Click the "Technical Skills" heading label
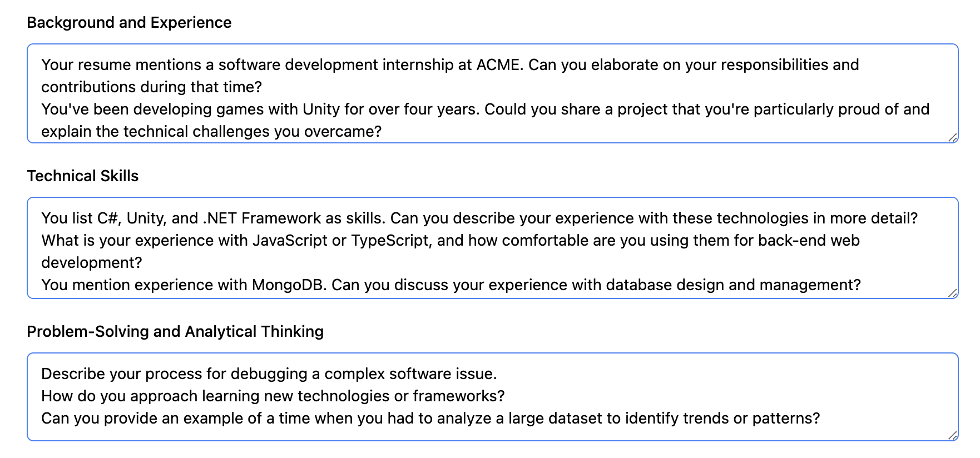This screenshot has width=980, height=458. click(82, 176)
